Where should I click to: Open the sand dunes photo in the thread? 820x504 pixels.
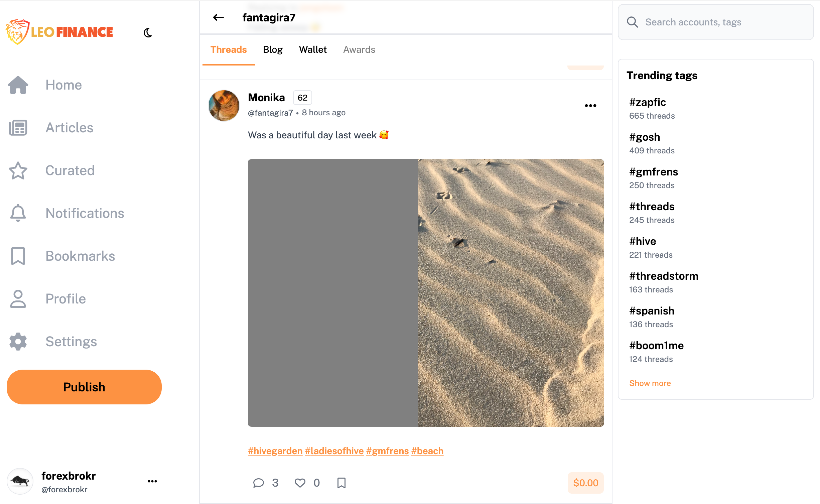point(510,293)
